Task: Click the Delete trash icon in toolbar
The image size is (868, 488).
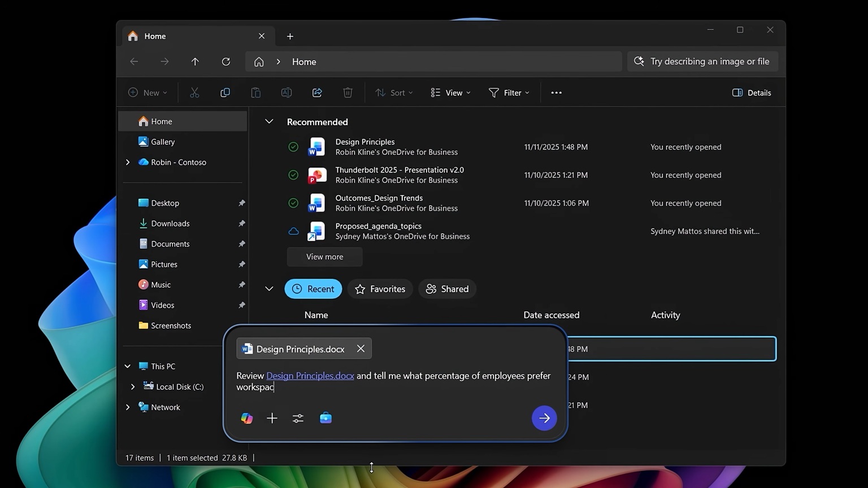Action: pos(347,92)
